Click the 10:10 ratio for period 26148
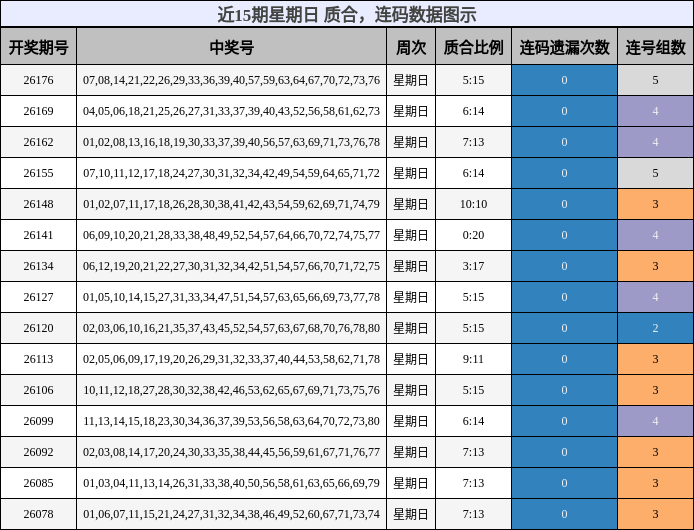 (474, 204)
